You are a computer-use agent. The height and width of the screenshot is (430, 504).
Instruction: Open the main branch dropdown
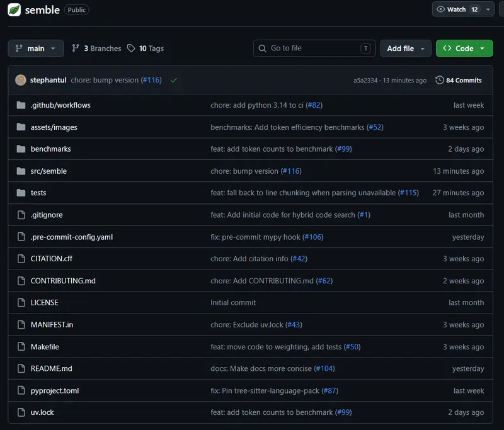pos(36,48)
